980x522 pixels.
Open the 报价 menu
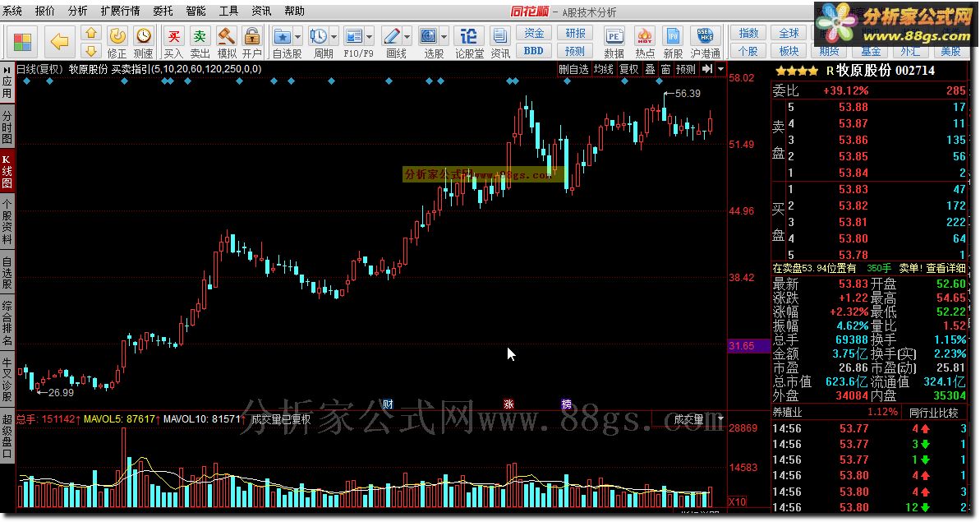(x=44, y=11)
